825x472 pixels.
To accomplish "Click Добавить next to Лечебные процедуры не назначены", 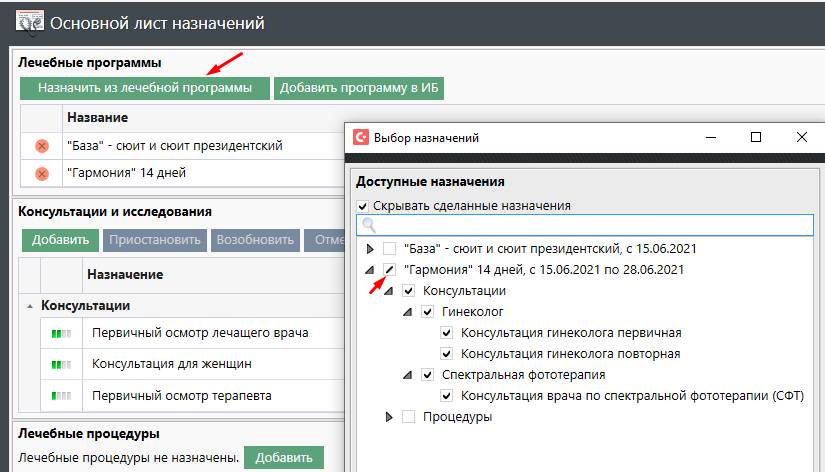I will point(284,458).
